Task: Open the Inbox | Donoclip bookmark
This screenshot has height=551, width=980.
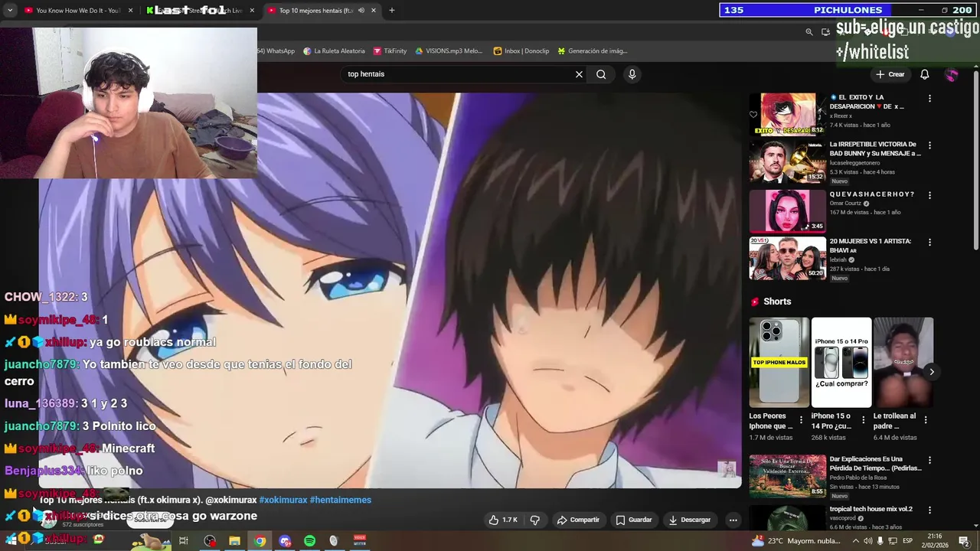Action: [x=521, y=51]
